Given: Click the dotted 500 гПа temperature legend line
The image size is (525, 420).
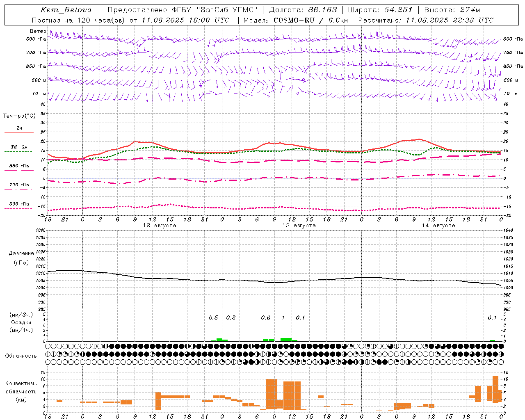Looking at the screenshot, I should coord(18,209).
